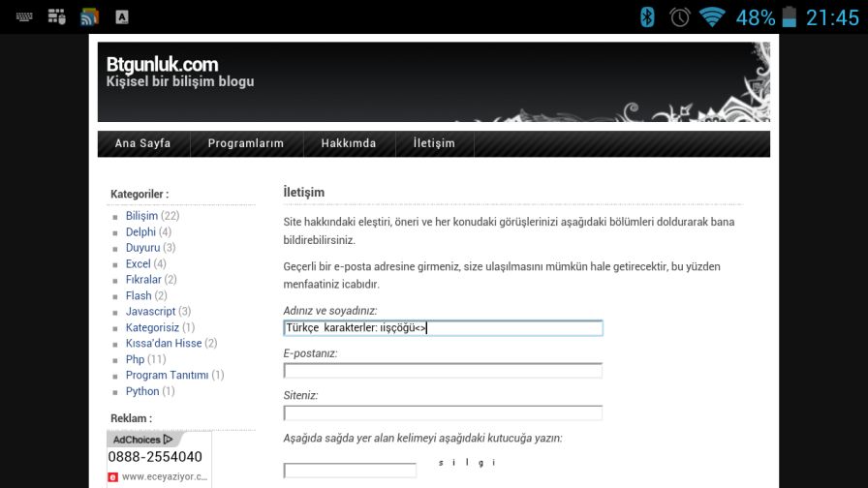Click the 'Kişisel bir bilişim blogu' tagline
The height and width of the screenshot is (488, 868).
point(180,81)
